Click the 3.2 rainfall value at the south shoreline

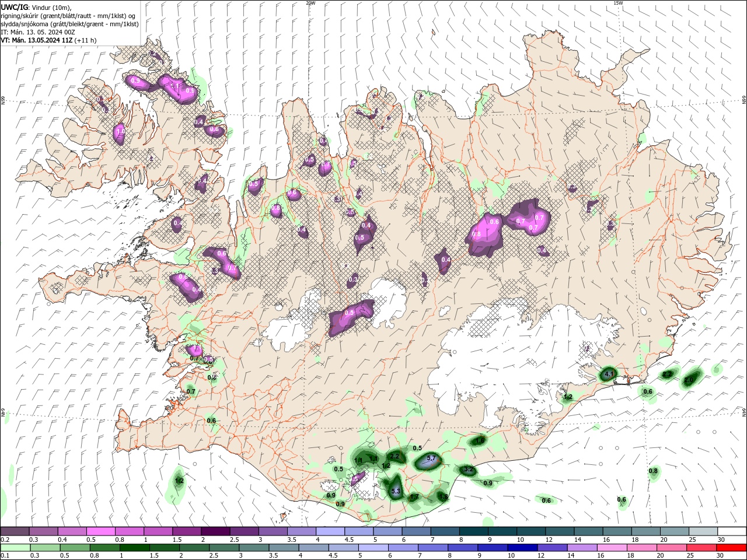pyautogui.click(x=468, y=469)
